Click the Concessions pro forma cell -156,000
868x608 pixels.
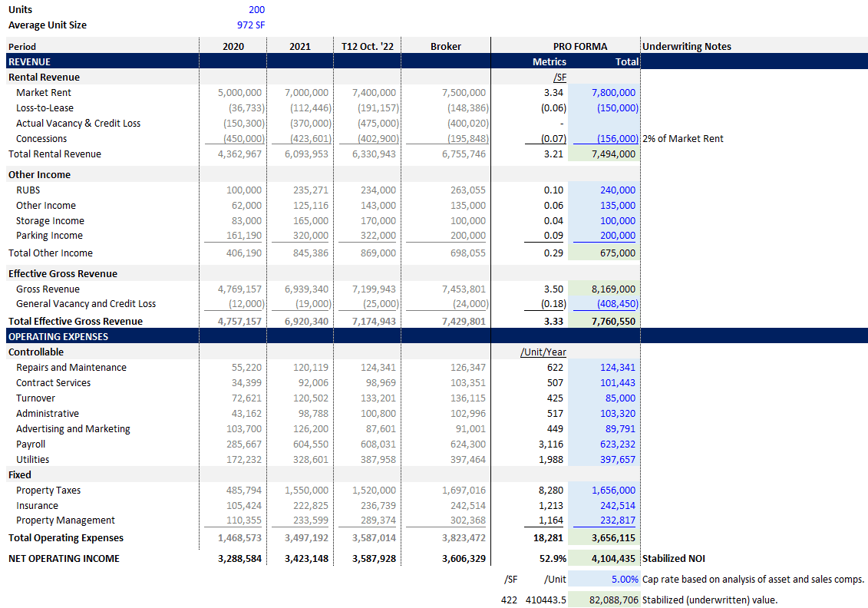[615, 138]
